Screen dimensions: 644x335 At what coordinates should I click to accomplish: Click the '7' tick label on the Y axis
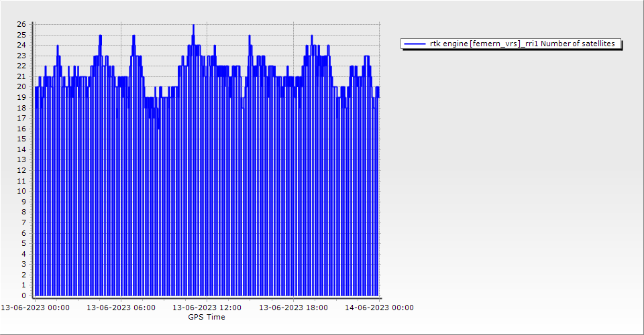(23, 222)
